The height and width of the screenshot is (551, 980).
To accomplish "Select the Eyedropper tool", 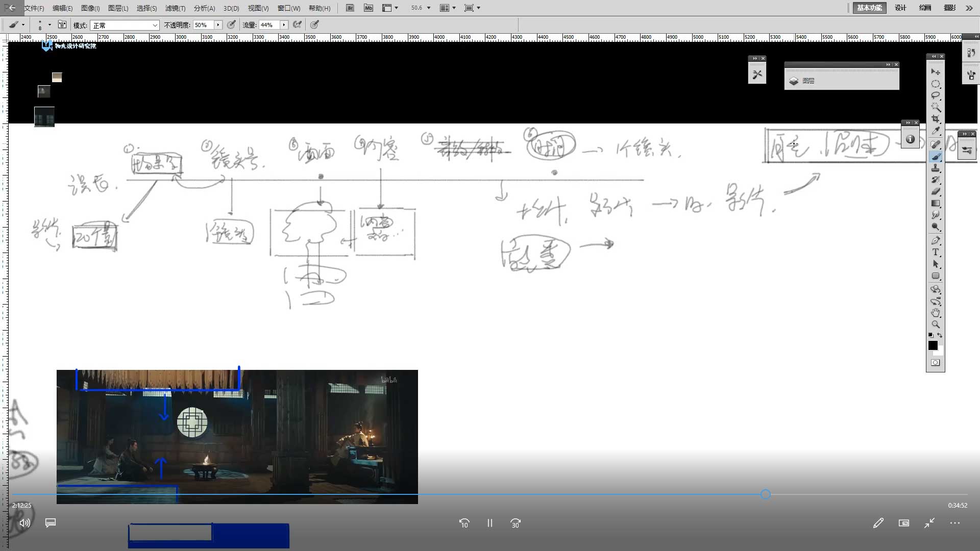I will point(935,131).
